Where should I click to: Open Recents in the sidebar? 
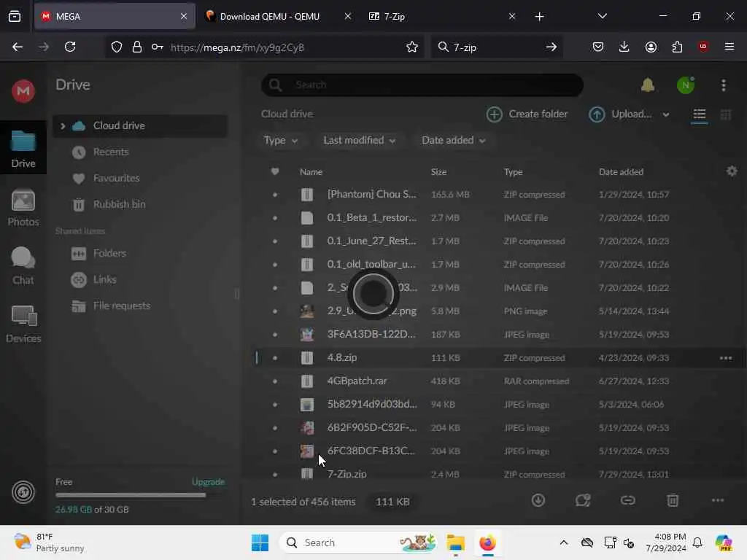pyautogui.click(x=111, y=152)
